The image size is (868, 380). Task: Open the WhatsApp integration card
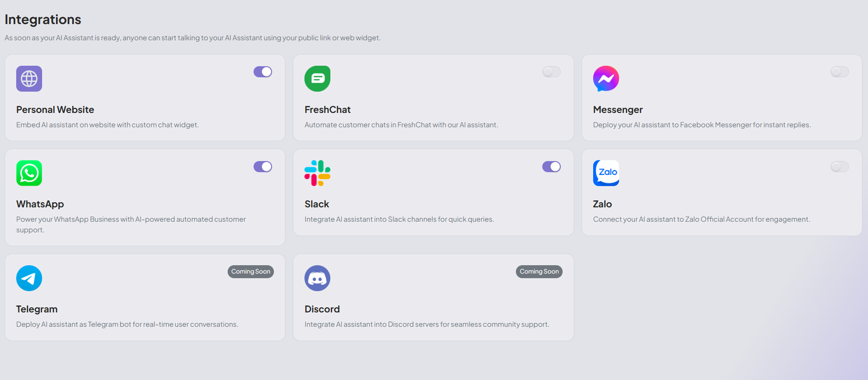click(139, 198)
